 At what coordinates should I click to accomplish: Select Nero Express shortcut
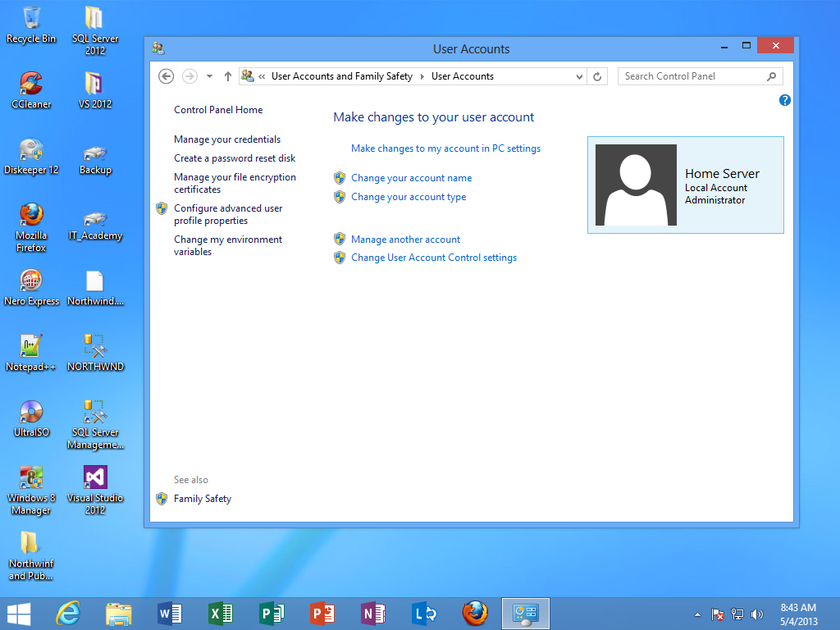[x=31, y=288]
